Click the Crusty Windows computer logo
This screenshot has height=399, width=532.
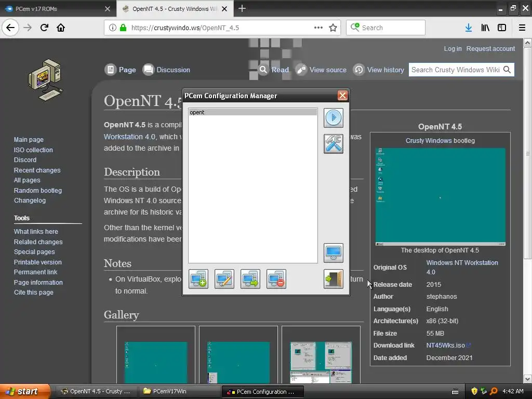click(x=45, y=81)
